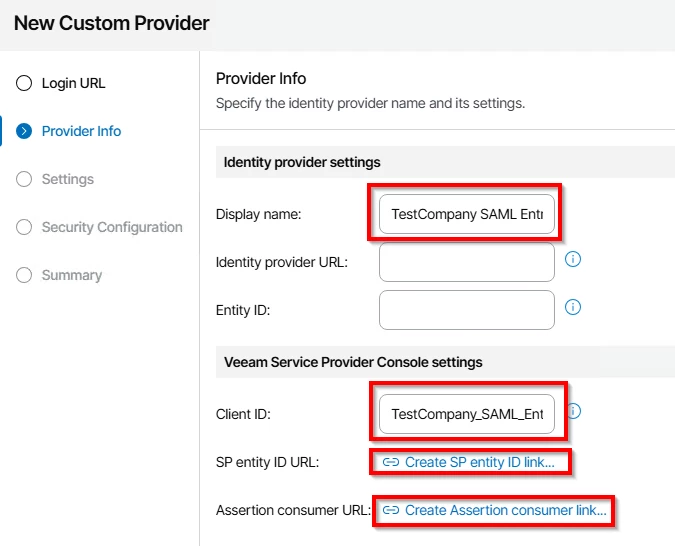Select the Client ID text field

(466, 414)
